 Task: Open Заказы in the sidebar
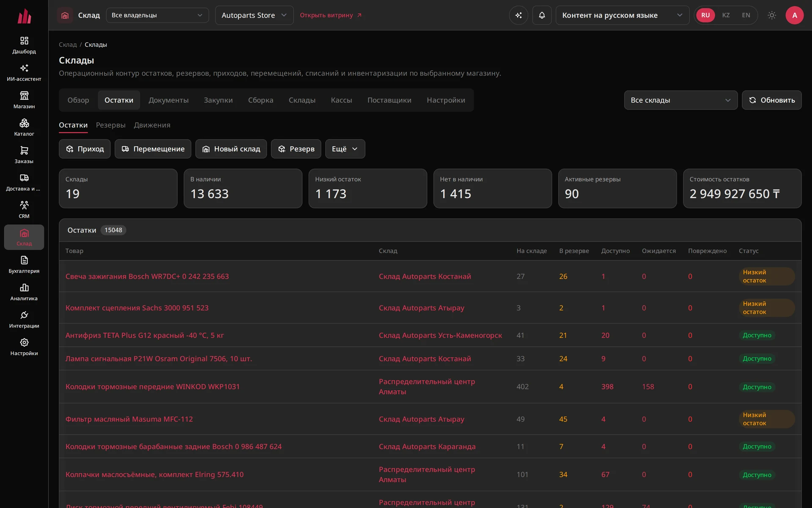pos(24,155)
